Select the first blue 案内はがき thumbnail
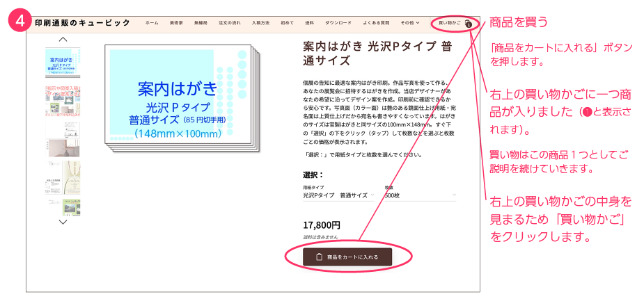Screen dimensions: 644x308 pos(63,63)
